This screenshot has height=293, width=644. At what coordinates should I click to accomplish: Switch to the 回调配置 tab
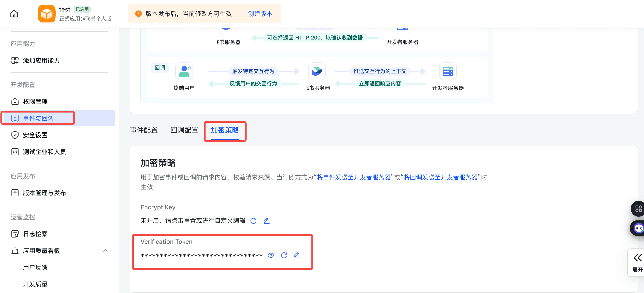[x=184, y=130]
